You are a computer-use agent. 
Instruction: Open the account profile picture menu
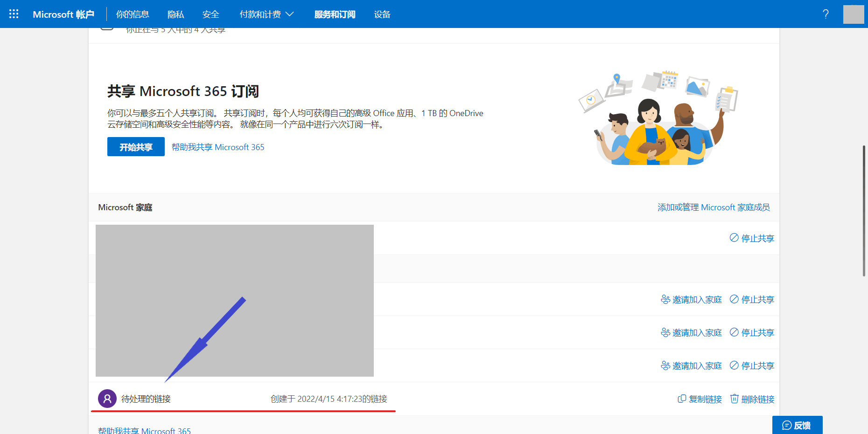854,14
